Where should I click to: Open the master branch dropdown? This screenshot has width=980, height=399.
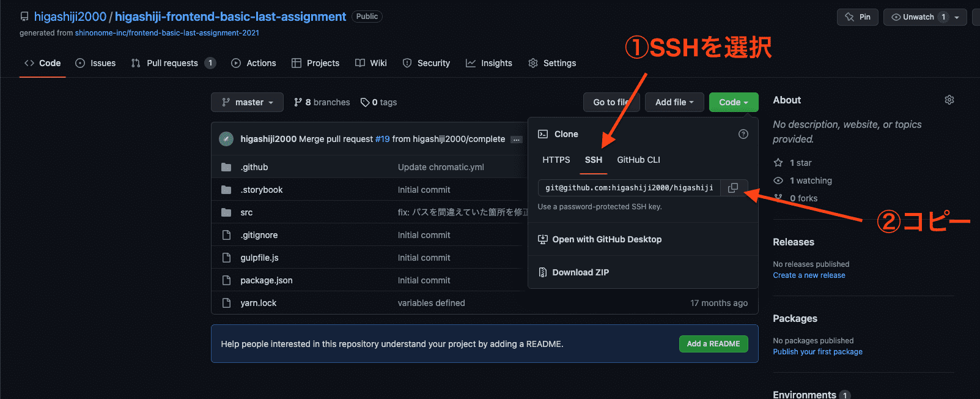(247, 102)
